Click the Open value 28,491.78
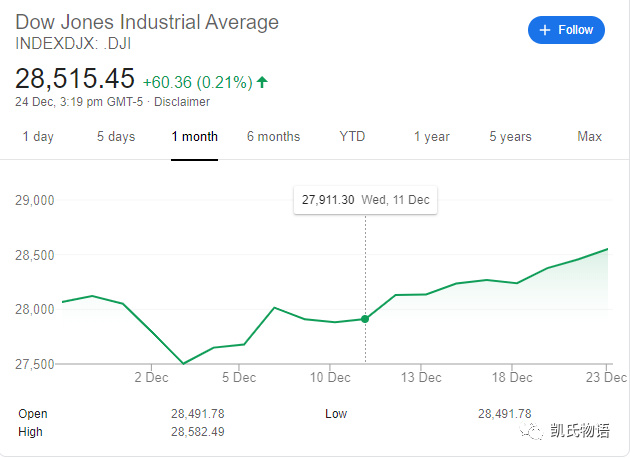630x458 pixels. pos(198,414)
